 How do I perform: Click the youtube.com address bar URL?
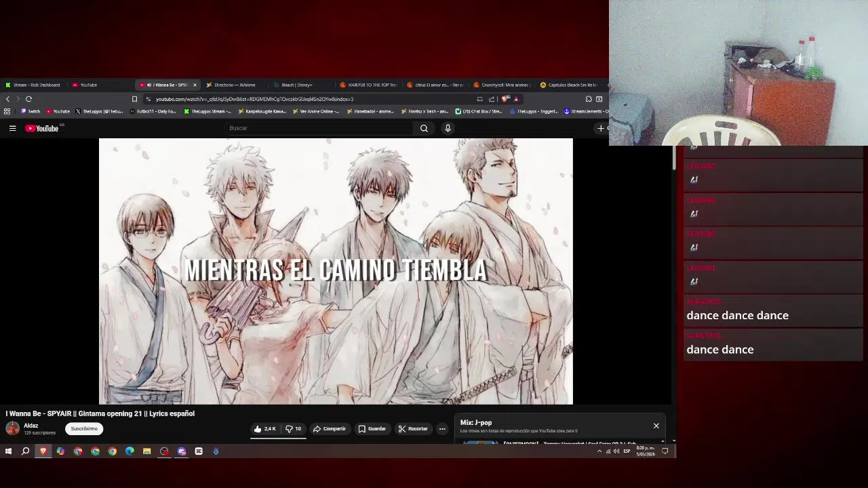[x=254, y=99]
